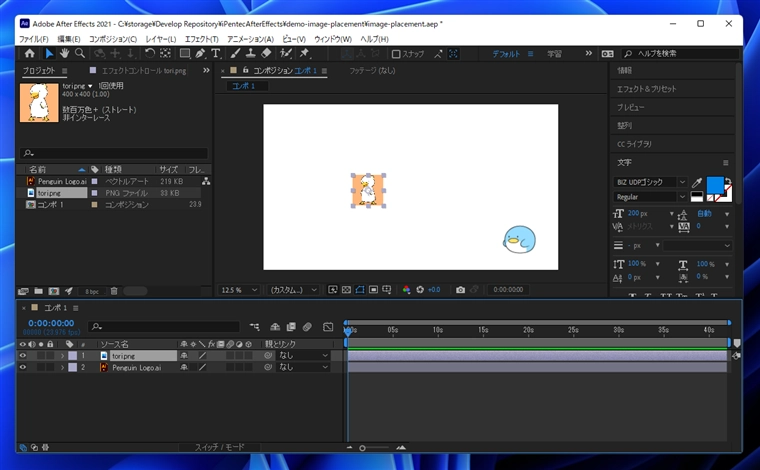The width and height of the screenshot is (760, 470).
Task: Select the Eraser tool
Action: 267,54
